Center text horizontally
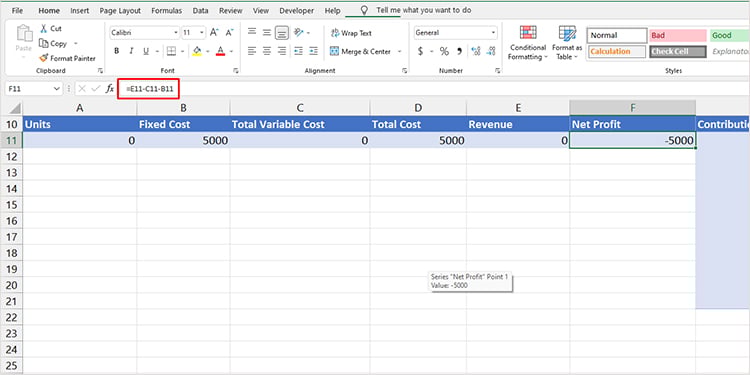 [x=267, y=51]
